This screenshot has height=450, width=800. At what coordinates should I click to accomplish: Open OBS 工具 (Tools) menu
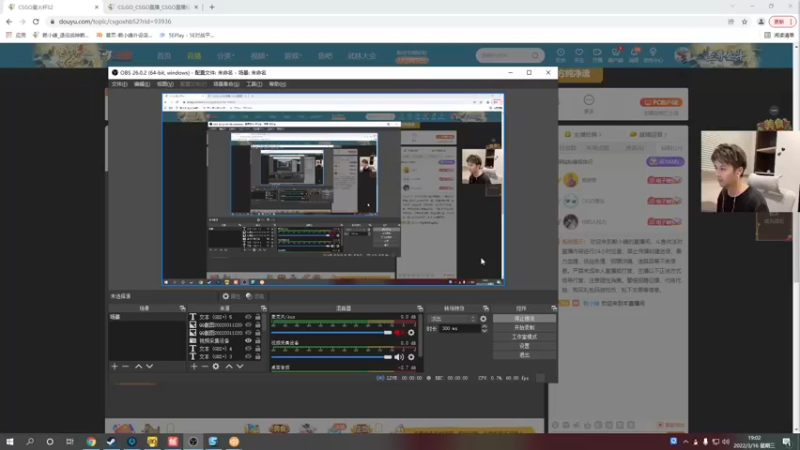pyautogui.click(x=254, y=84)
